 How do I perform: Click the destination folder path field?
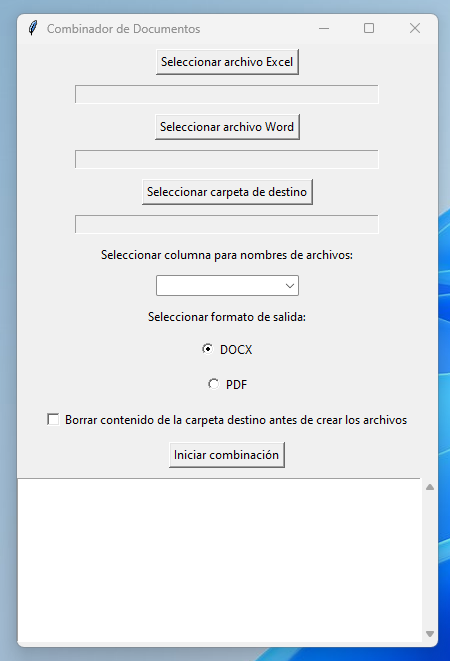[x=227, y=224]
